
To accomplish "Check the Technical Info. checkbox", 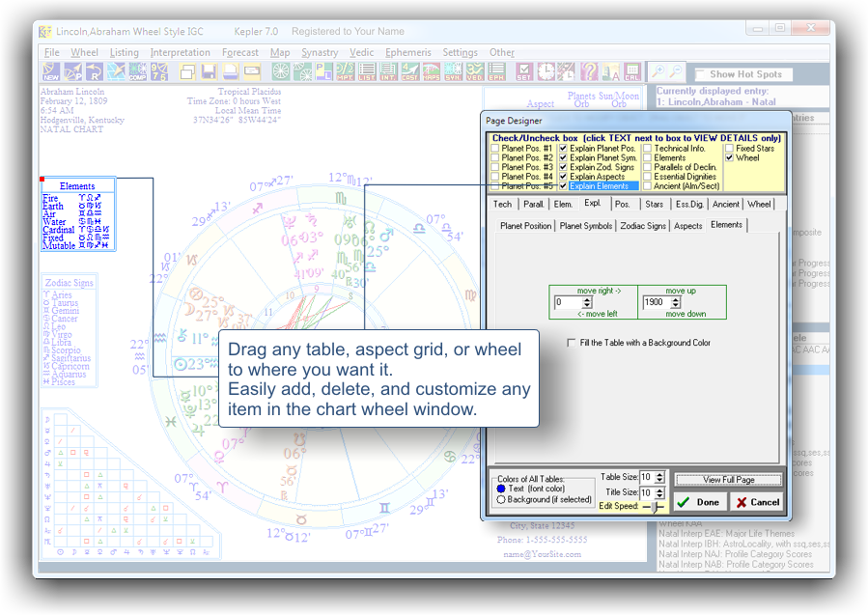I will pyautogui.click(x=647, y=149).
